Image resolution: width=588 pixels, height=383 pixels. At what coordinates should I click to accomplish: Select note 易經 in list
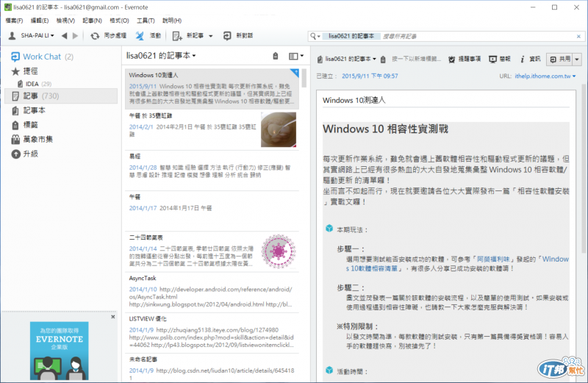212,171
